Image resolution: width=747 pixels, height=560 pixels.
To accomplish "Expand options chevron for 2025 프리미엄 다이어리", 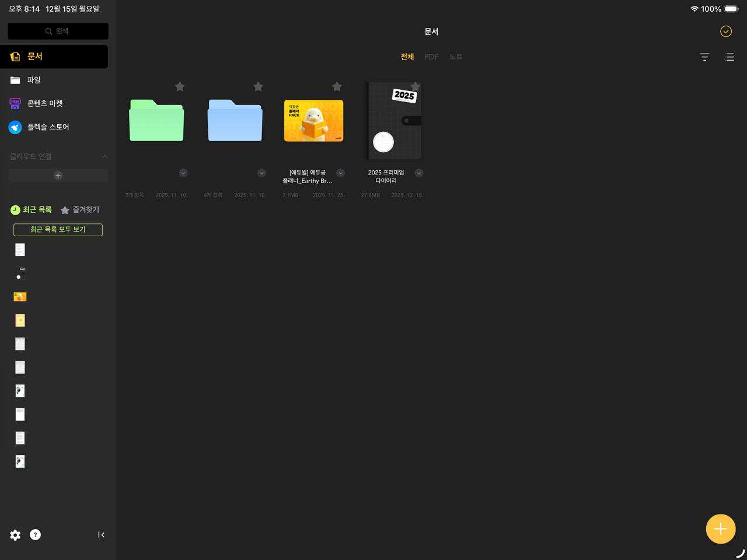I will click(419, 173).
